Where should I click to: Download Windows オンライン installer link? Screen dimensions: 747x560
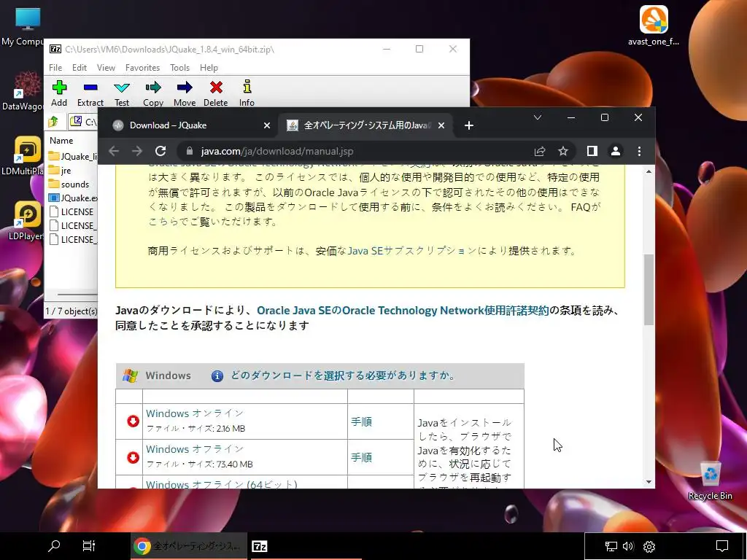pos(194,413)
